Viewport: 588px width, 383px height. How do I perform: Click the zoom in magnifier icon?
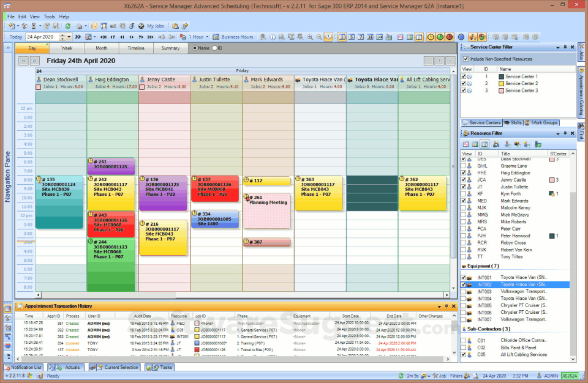click(310, 37)
